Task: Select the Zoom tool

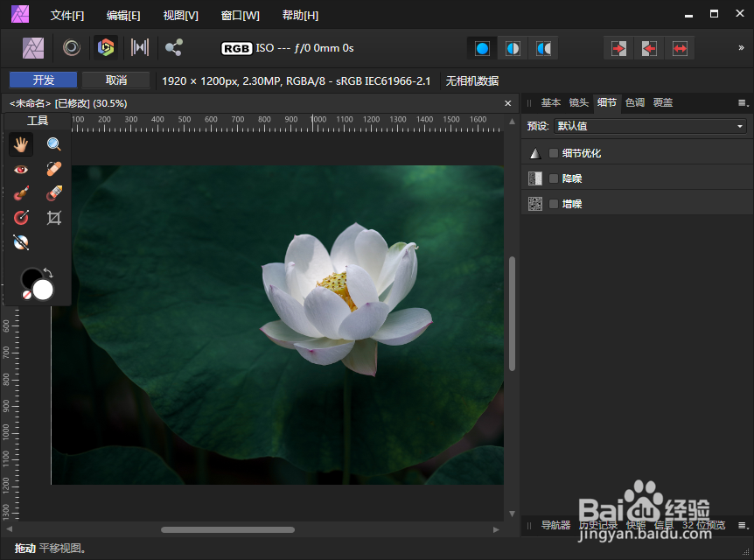Action: tap(53, 144)
